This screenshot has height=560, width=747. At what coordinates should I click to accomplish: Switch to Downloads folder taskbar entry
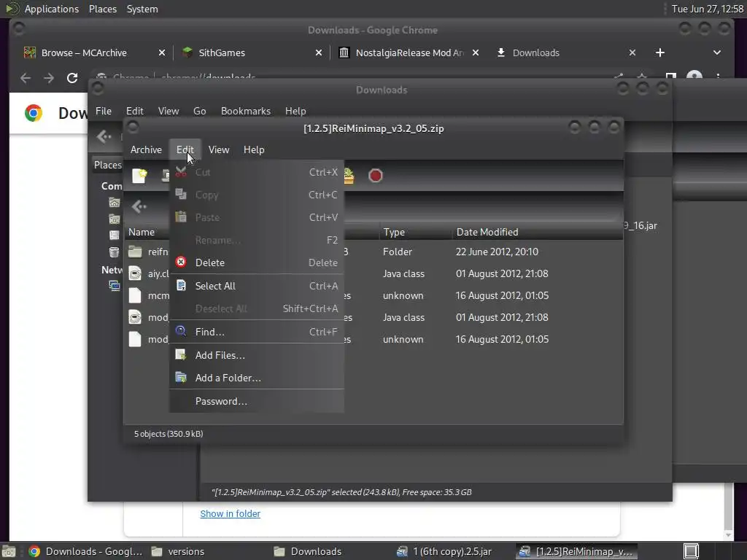point(308,551)
